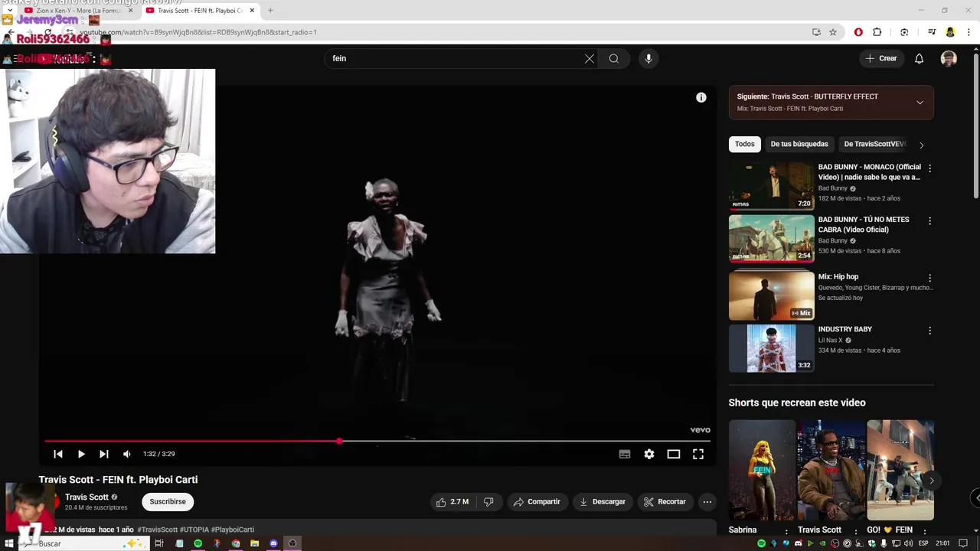
Task: Close the Travis Scott FE!N tab
Action: (x=252, y=11)
